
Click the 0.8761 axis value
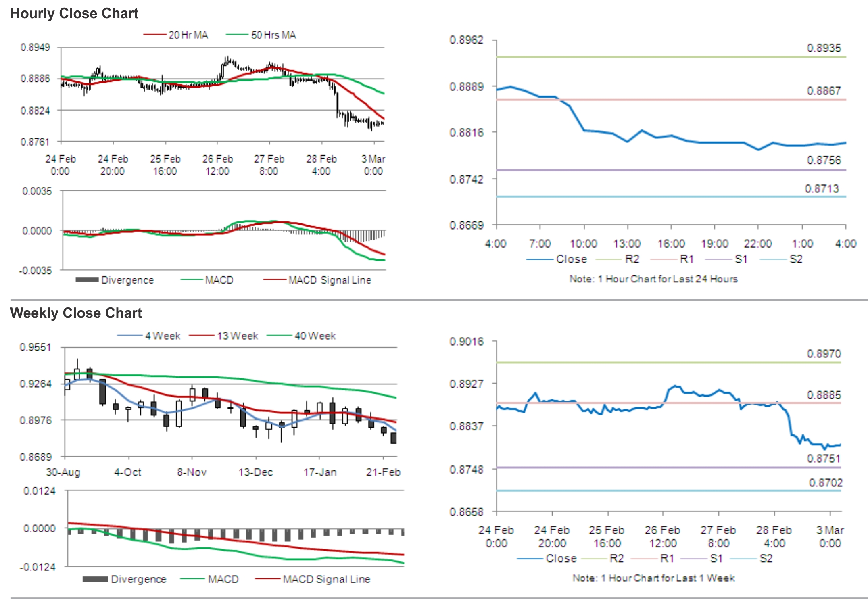35,142
